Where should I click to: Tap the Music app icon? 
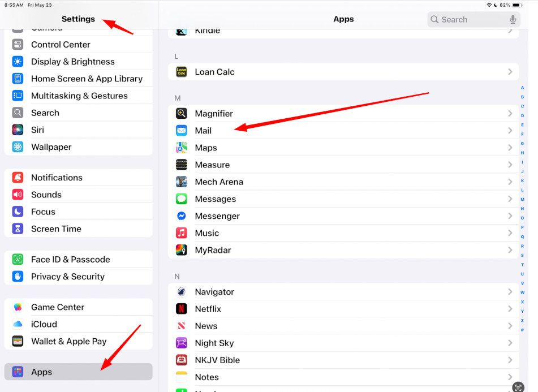tap(182, 233)
